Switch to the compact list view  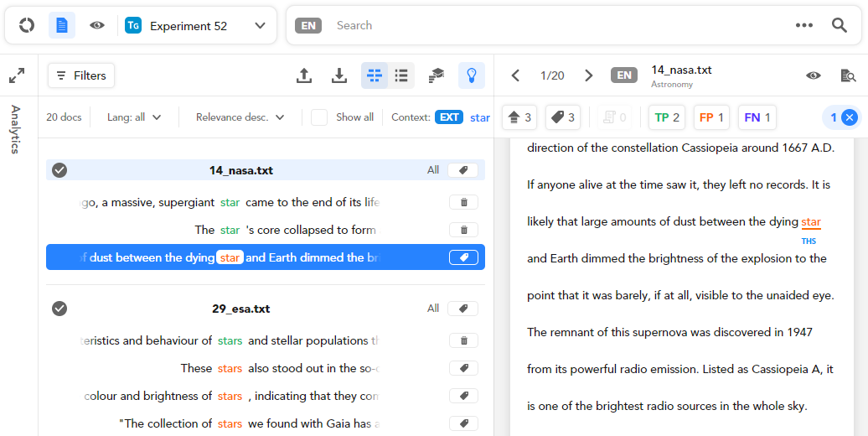pos(401,75)
